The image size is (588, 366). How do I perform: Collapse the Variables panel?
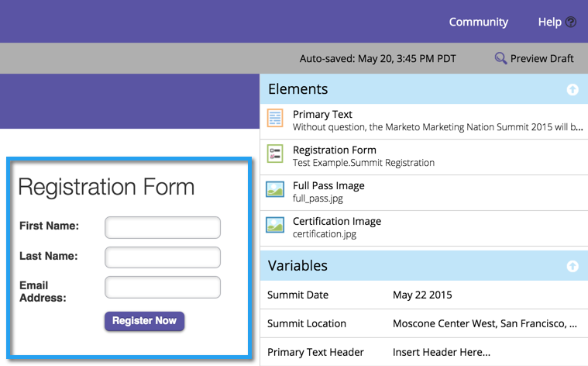click(573, 266)
